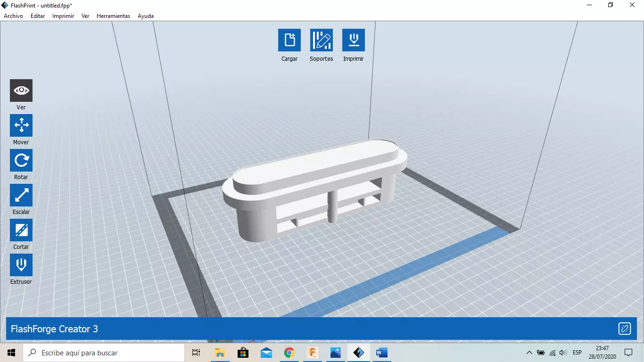Open the Mail app from the taskbar
The width and height of the screenshot is (644, 362).
pos(266,353)
